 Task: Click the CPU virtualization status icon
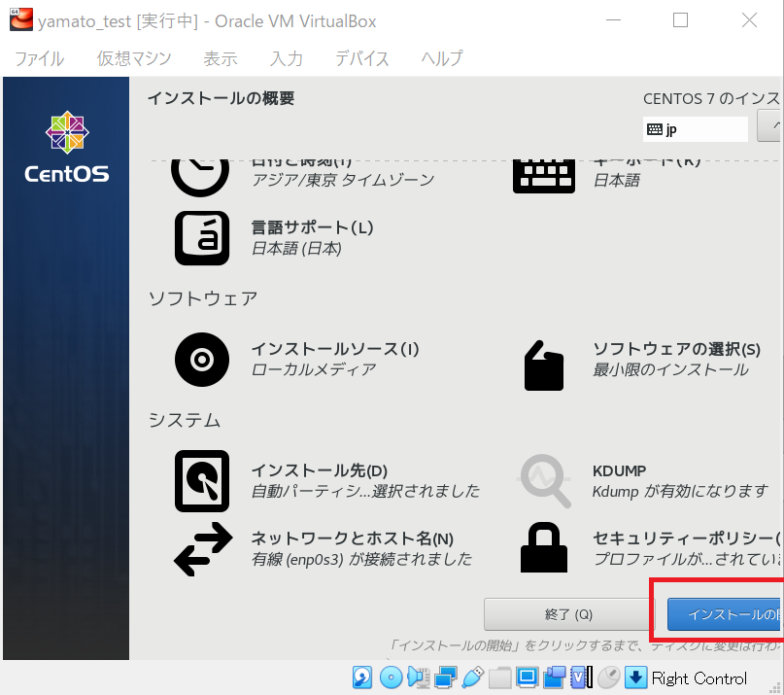click(582, 678)
